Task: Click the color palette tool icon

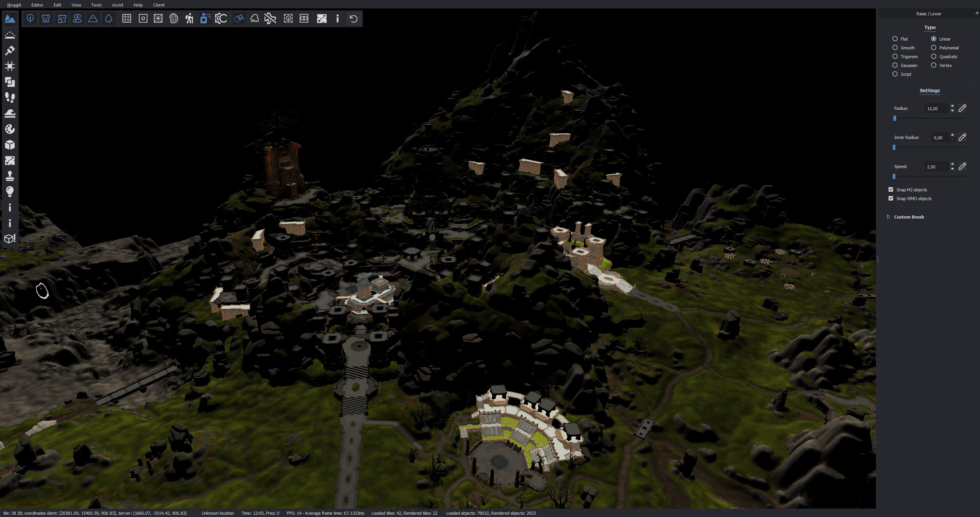Action: pyautogui.click(x=10, y=129)
